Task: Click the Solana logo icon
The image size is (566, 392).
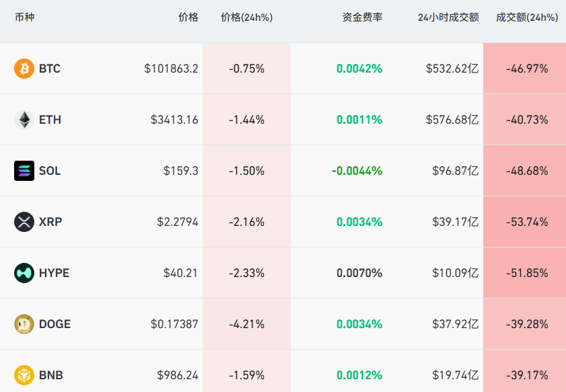Action: [x=24, y=171]
